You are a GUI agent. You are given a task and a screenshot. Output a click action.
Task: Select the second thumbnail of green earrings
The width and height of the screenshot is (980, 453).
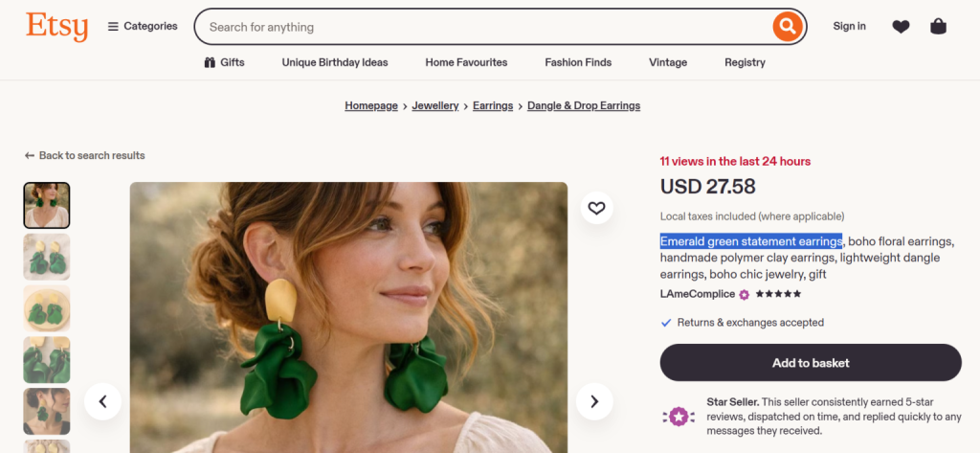[x=47, y=257]
